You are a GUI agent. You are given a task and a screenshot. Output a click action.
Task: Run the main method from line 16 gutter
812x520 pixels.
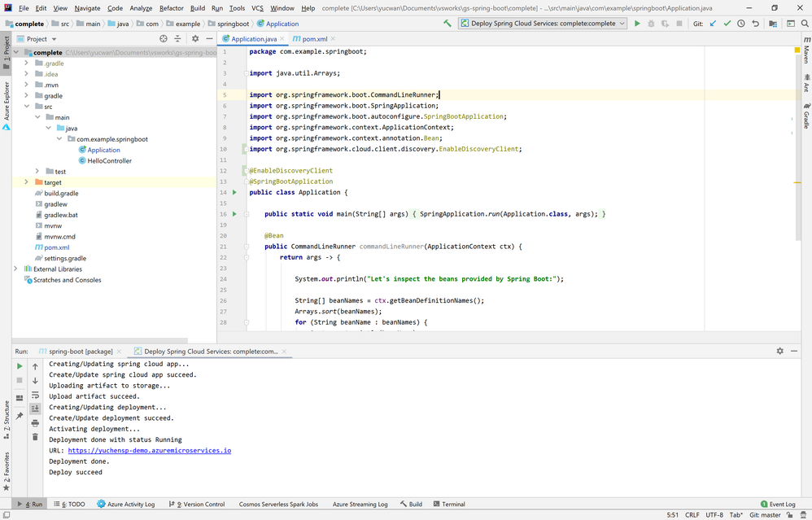click(x=234, y=214)
